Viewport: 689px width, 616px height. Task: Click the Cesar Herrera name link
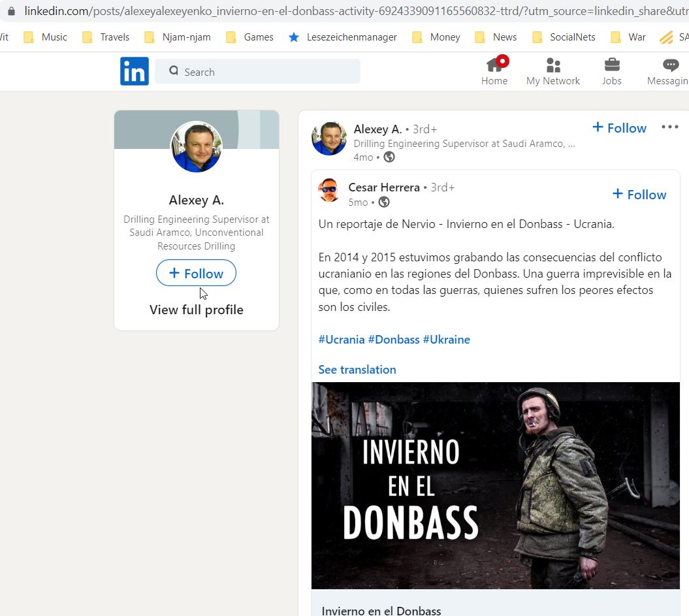[384, 187]
